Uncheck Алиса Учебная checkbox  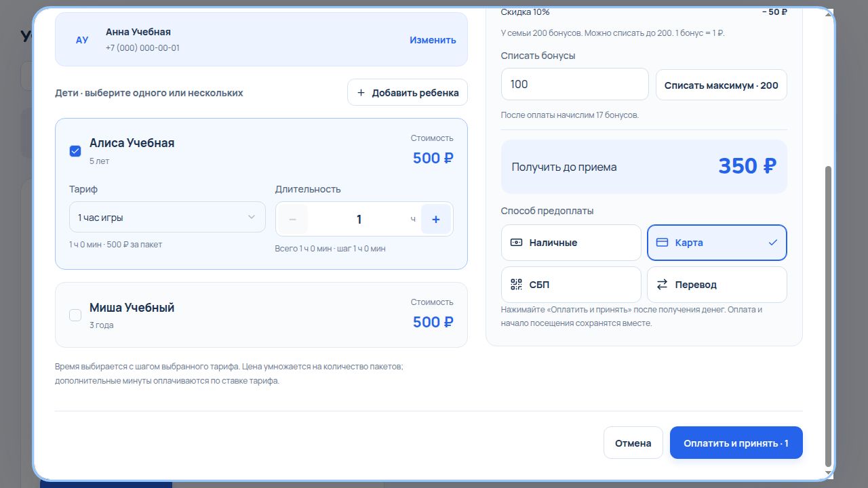coord(75,151)
